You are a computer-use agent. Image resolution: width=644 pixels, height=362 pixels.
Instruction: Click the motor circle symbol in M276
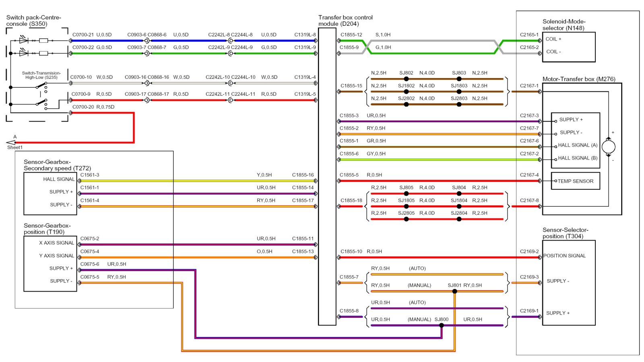608,146
